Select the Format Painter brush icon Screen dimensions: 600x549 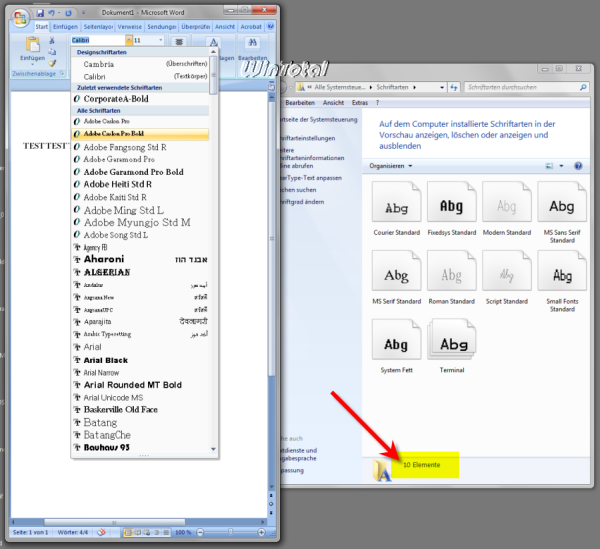coord(52,63)
